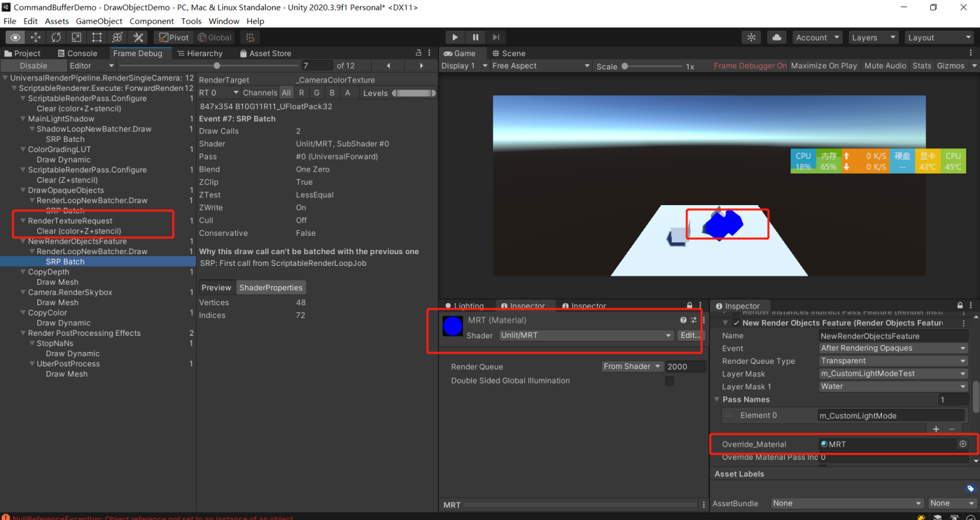Click the frame event slider
Screen dimensions: 980x520
pyautogui.click(x=208, y=65)
